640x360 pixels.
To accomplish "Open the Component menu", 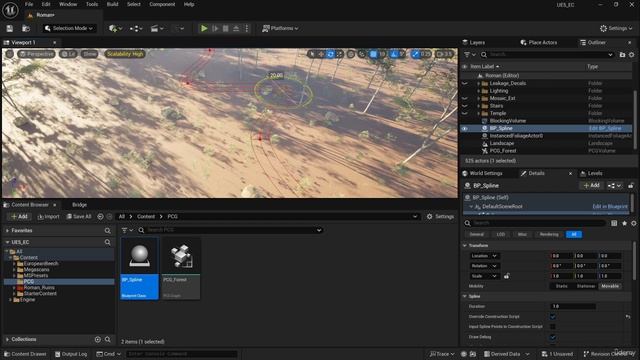I will tap(162, 4).
